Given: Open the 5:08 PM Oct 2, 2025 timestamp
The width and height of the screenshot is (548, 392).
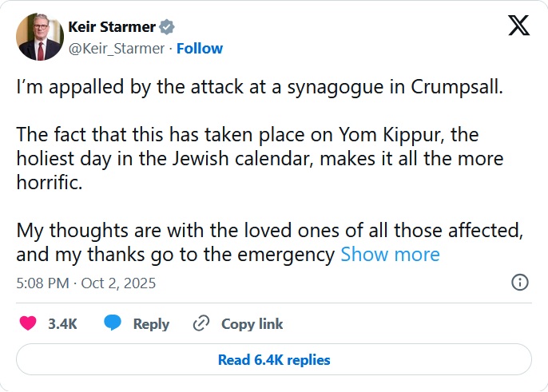Looking at the screenshot, I should pyautogui.click(x=85, y=283).
